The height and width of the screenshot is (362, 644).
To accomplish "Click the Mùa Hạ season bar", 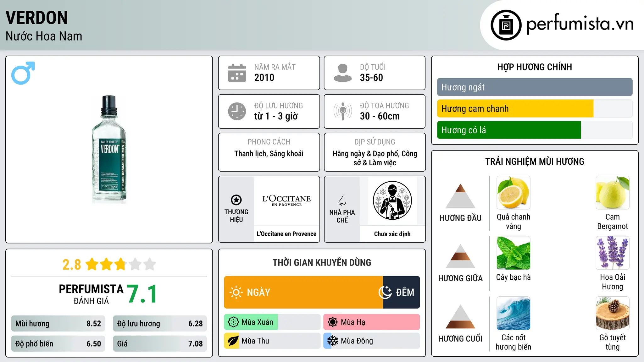I will click(x=371, y=322).
